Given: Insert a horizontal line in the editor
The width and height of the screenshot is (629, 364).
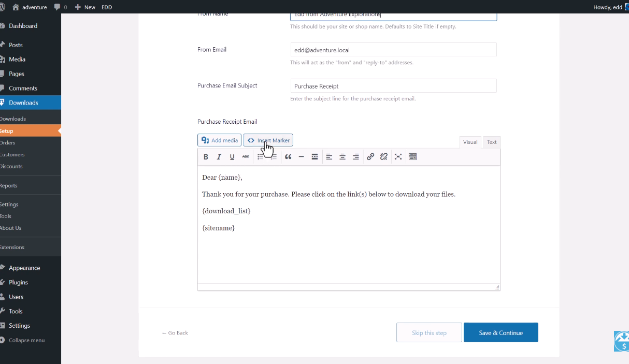Looking at the screenshot, I should (x=301, y=157).
